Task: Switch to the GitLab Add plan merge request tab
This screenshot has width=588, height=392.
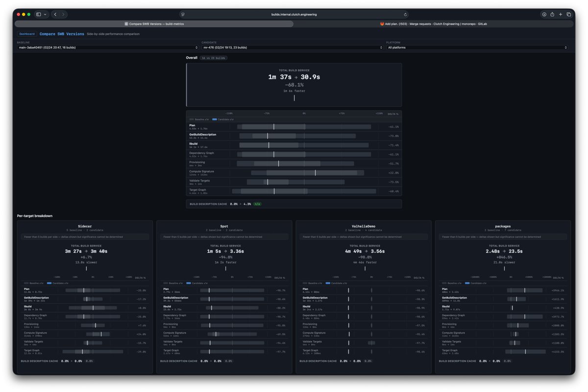Action: coord(433,23)
